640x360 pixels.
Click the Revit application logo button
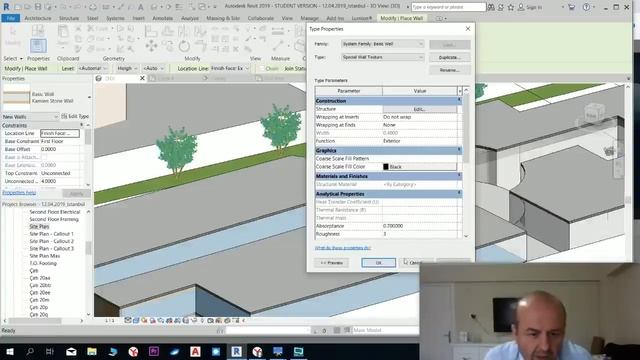(x=6, y=7)
